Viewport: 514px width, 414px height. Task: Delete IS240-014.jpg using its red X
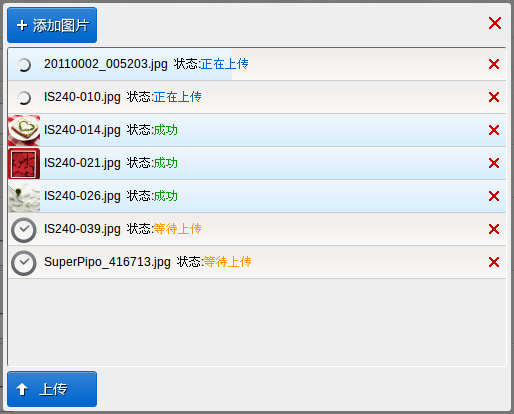pyautogui.click(x=494, y=130)
